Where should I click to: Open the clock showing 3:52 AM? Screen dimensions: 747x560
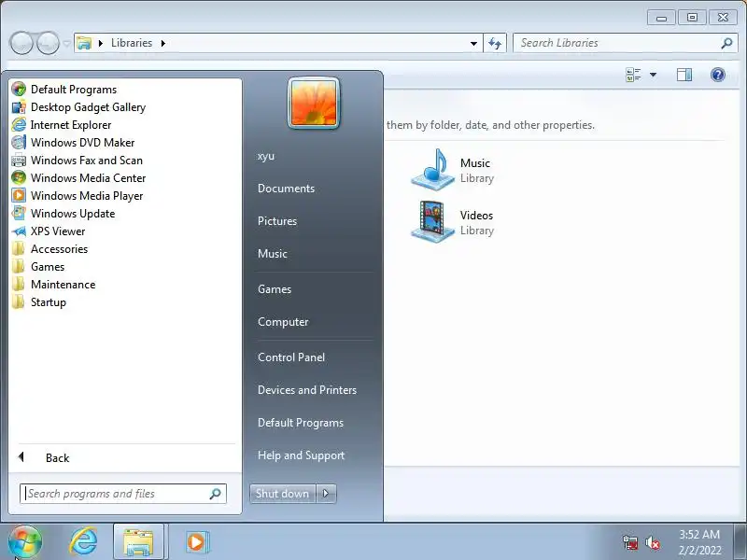tap(699, 542)
